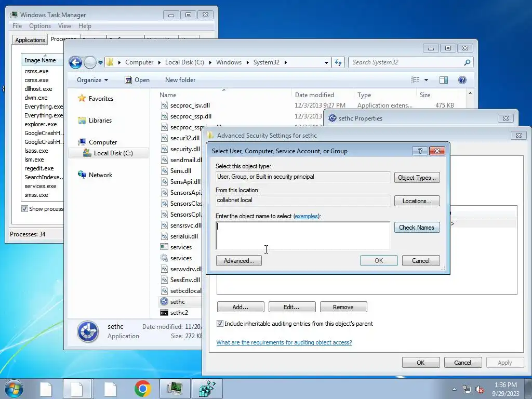
Task: Click the volume icon in system tray
Action: 480,389
